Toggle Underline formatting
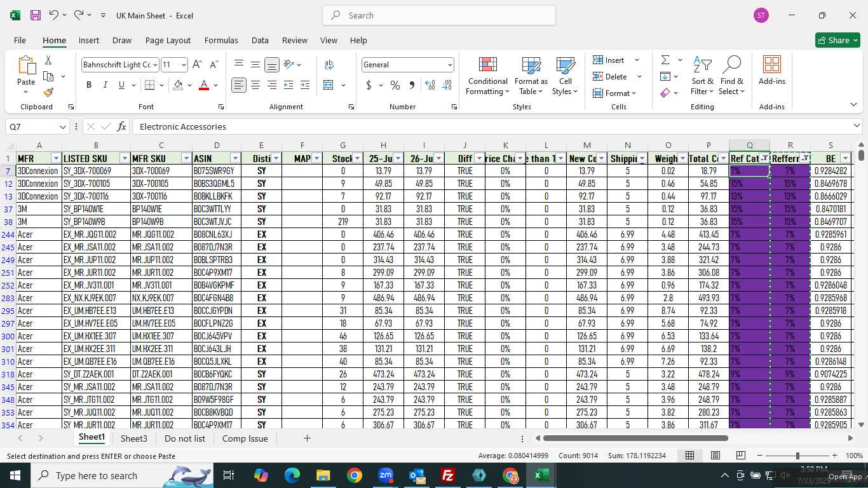This screenshot has height=488, width=868. coord(121,85)
